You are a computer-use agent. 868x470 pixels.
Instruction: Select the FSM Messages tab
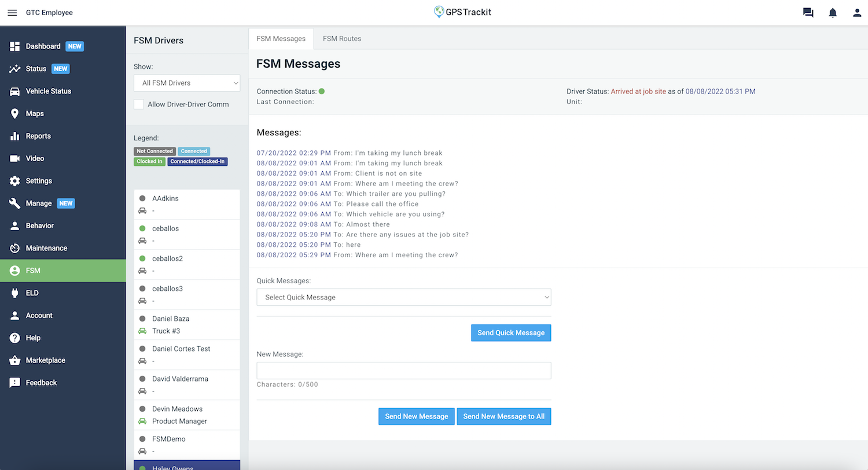[x=281, y=39]
